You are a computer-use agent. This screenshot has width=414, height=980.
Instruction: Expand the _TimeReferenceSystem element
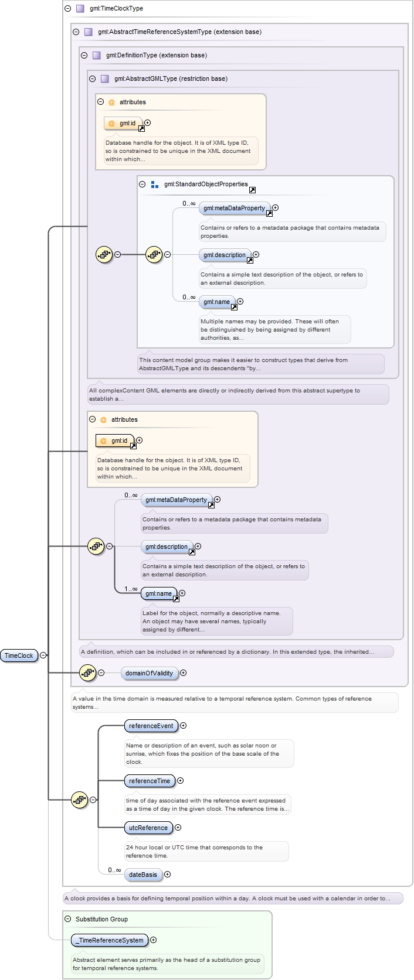[154, 940]
